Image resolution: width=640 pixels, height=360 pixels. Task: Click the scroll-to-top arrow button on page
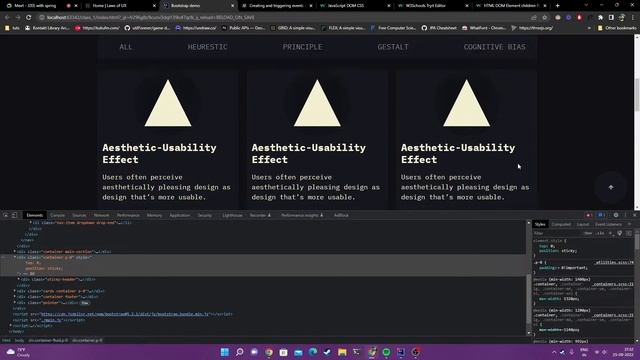(611, 187)
